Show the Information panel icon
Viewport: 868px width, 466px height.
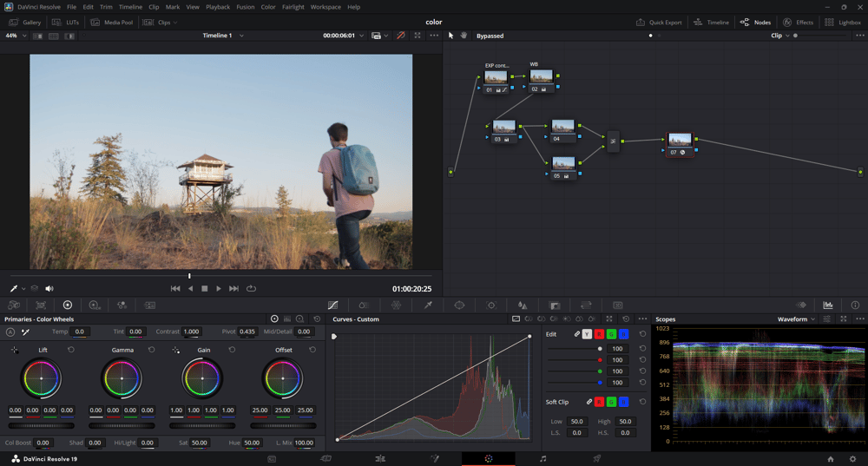[x=855, y=305]
